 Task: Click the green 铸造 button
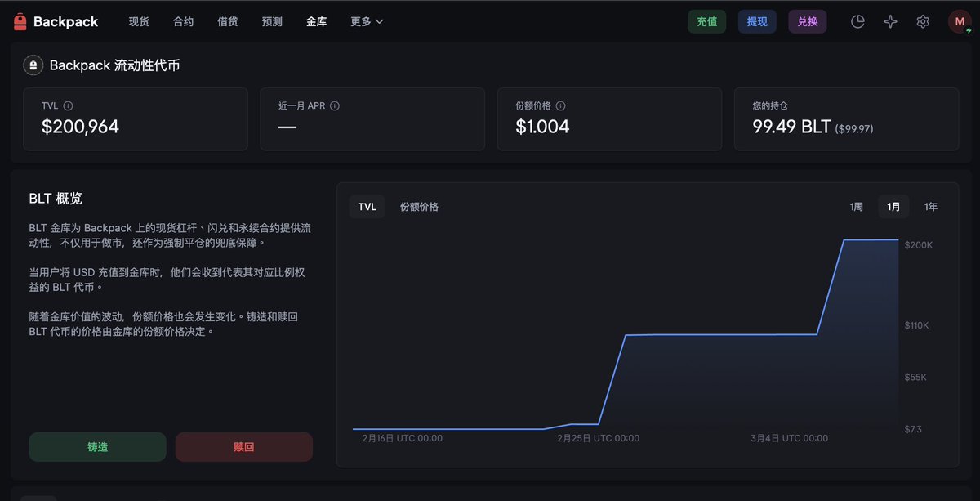coord(97,447)
